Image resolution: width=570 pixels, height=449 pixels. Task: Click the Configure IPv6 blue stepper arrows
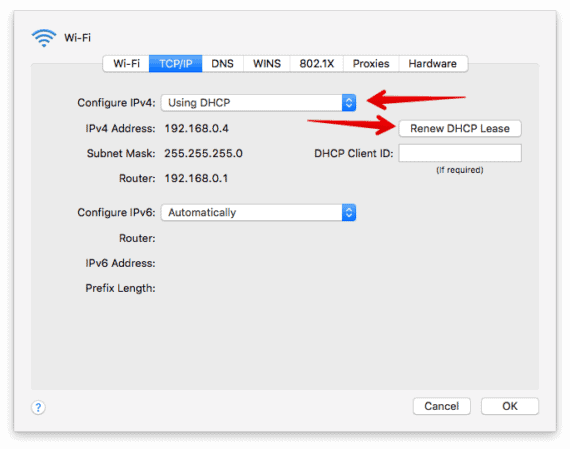[x=349, y=212]
